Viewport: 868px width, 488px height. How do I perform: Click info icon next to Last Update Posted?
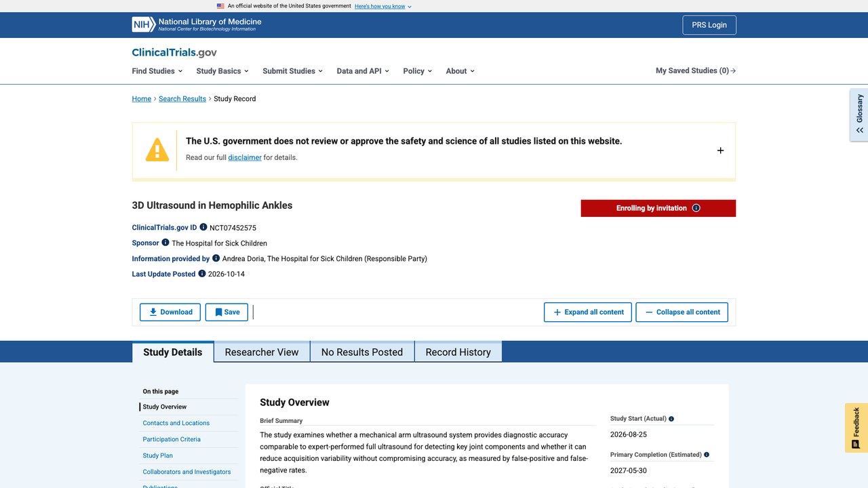click(x=202, y=273)
